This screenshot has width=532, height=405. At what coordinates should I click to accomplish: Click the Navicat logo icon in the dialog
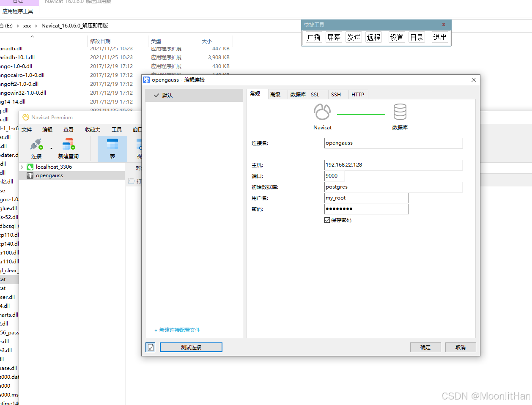click(322, 112)
